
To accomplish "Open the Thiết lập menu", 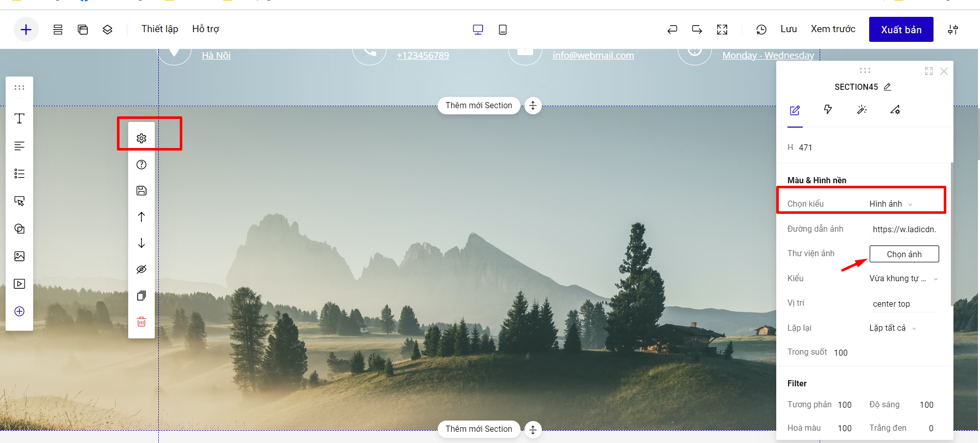I will (160, 29).
